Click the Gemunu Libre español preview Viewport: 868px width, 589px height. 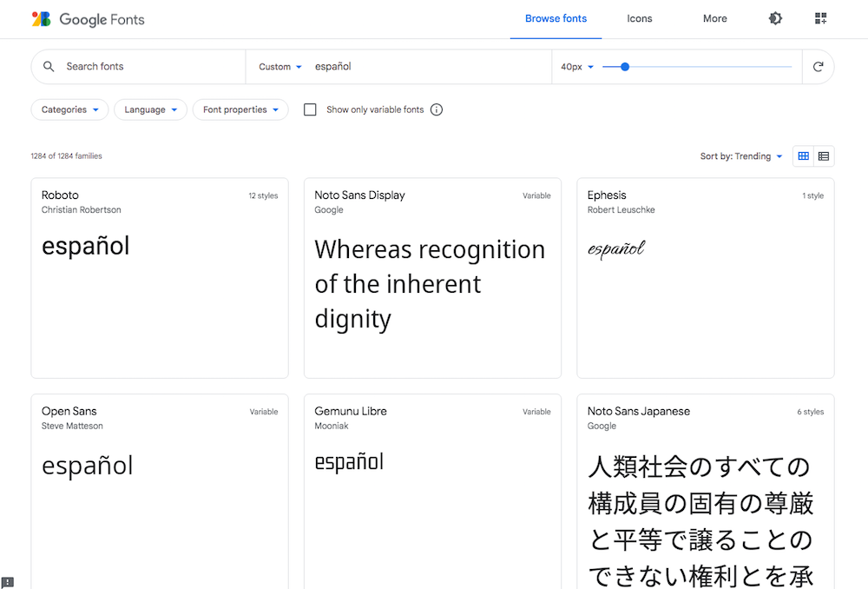point(349,462)
